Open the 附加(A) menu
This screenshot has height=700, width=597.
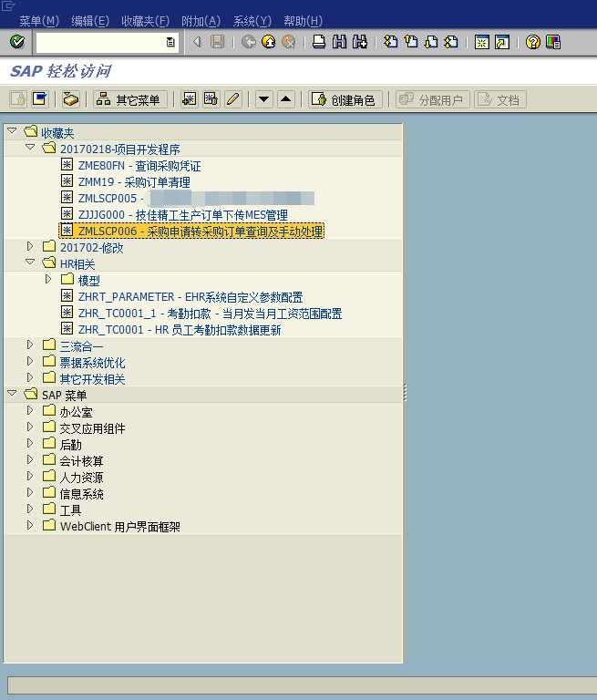tap(201, 21)
